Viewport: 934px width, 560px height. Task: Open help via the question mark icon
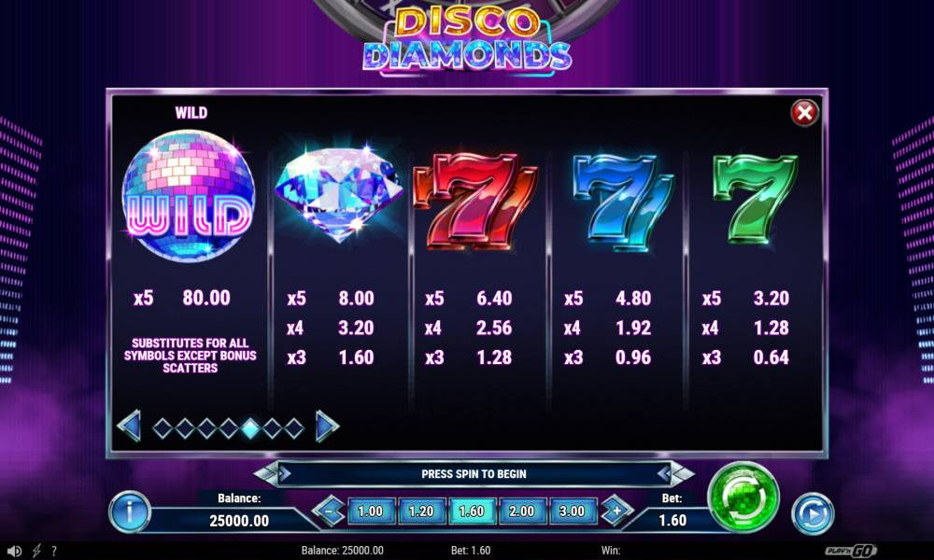coord(54,551)
